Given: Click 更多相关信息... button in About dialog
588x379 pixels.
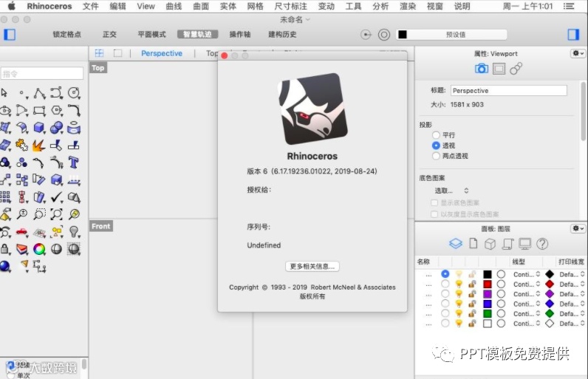Looking at the screenshot, I should (312, 266).
